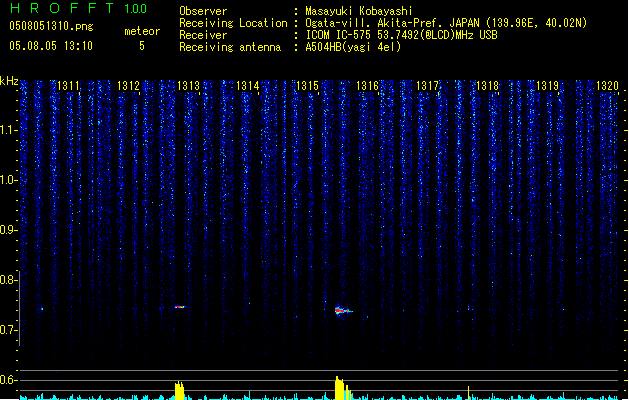This screenshot has width=629, height=400.
Task: Click the date stamp 05.08.05 13:10
Action: (51, 46)
